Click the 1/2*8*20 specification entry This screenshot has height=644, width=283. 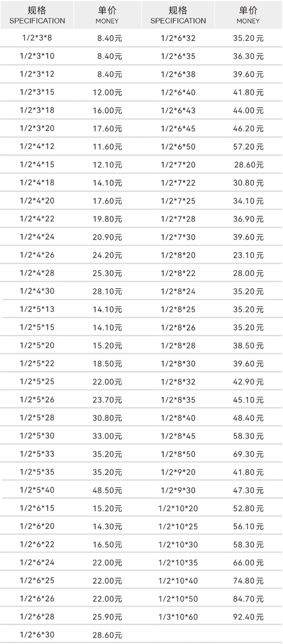[178, 255]
